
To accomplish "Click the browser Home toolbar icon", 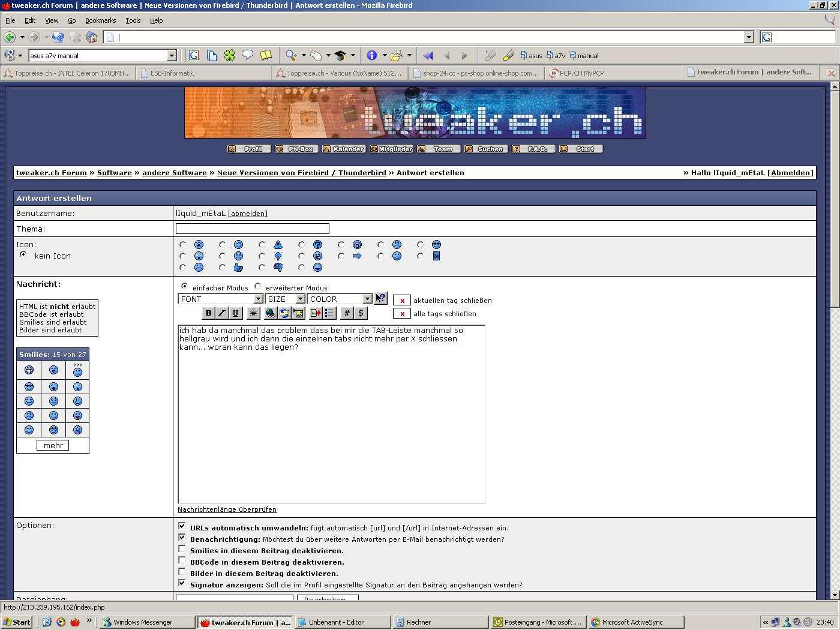I will pos(92,37).
